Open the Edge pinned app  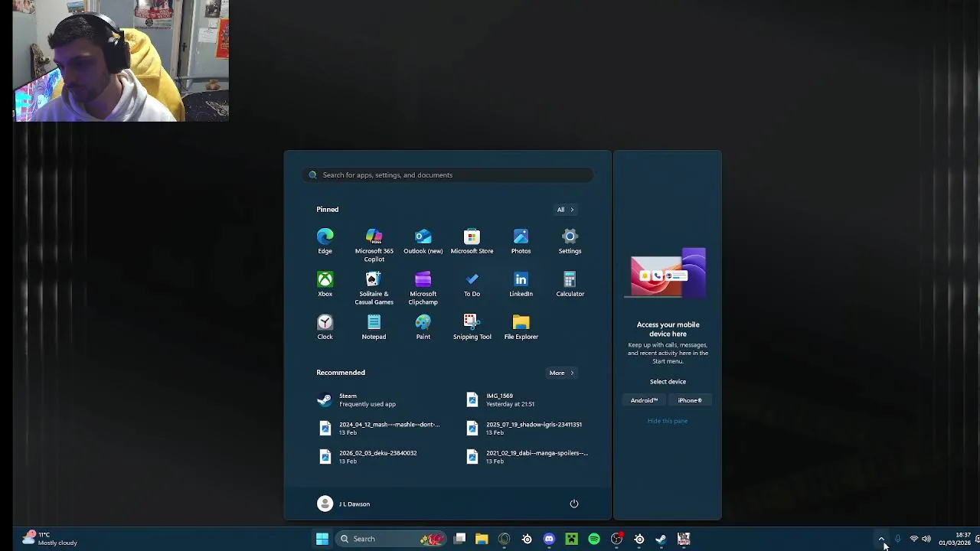pos(325,241)
